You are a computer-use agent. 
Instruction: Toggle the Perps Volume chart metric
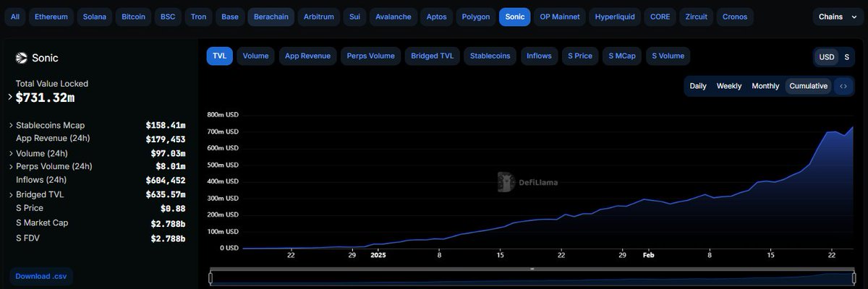370,56
